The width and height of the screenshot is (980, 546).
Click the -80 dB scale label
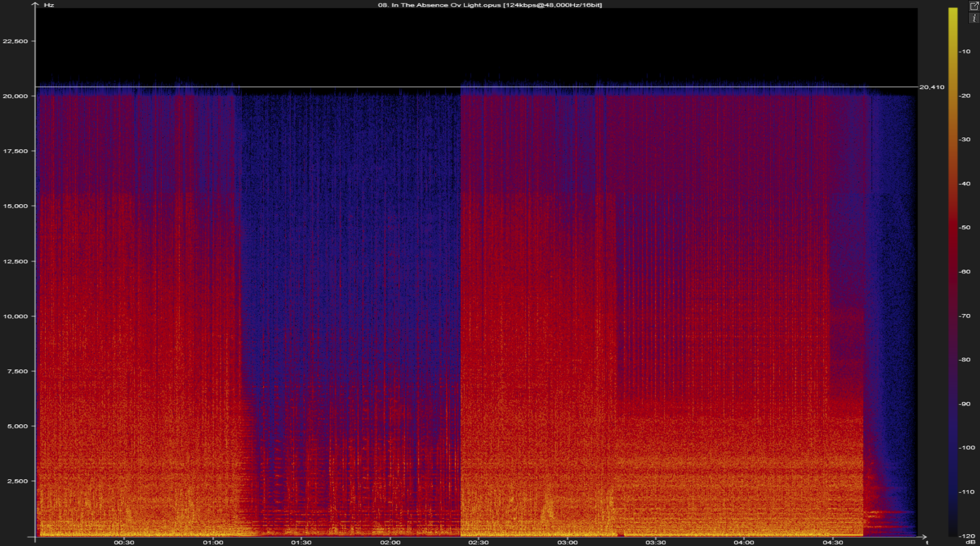(x=965, y=359)
